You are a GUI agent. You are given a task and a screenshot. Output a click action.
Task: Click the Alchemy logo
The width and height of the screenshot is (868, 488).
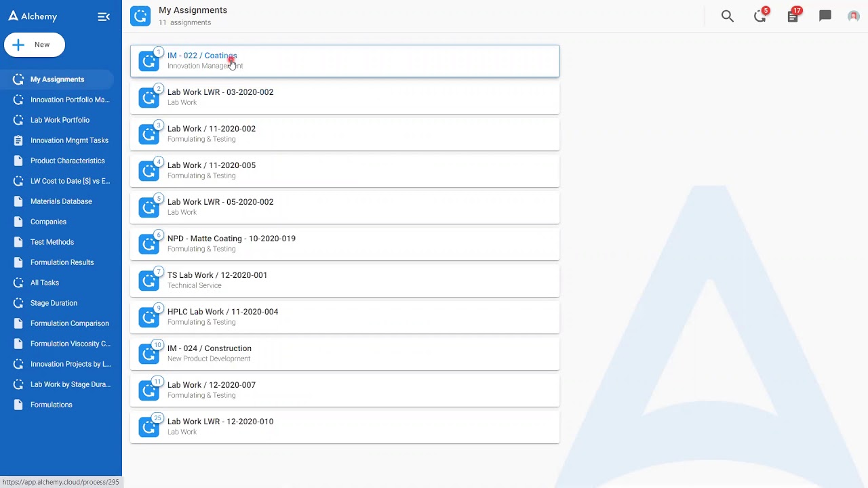point(33,16)
